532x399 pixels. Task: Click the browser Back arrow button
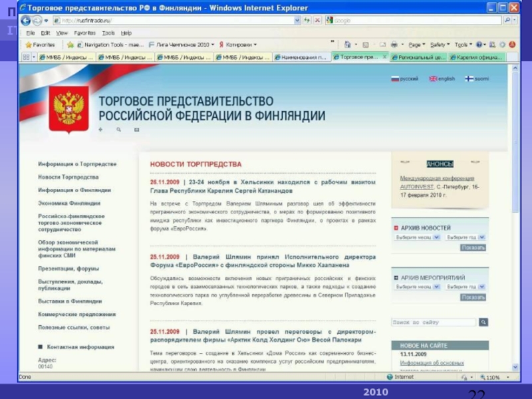[x=26, y=21]
